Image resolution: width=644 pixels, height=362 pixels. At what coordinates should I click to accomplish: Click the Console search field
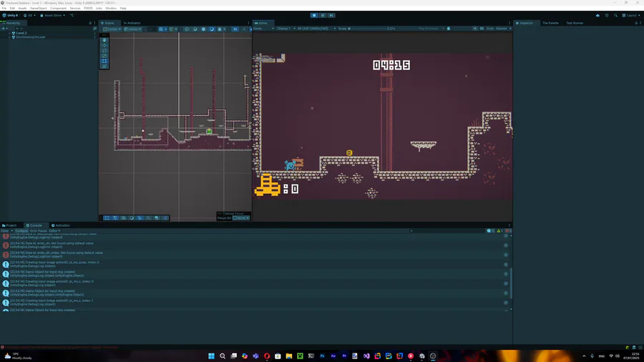448,230
